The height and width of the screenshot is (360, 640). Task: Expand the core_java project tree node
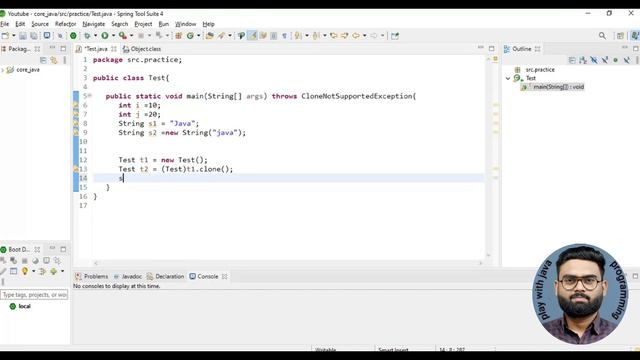pyautogui.click(x=3, y=70)
